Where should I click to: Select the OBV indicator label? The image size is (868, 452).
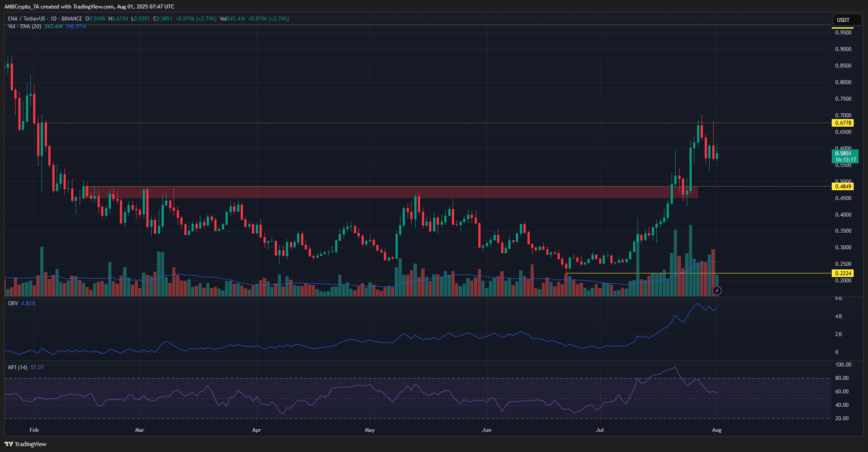pos(13,303)
